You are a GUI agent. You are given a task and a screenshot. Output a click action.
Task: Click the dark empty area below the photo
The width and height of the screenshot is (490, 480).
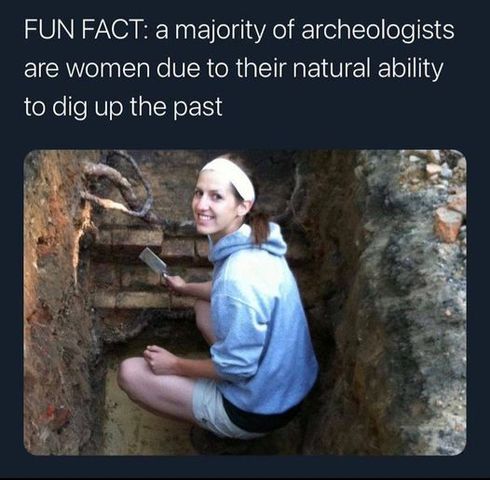[x=245, y=467]
